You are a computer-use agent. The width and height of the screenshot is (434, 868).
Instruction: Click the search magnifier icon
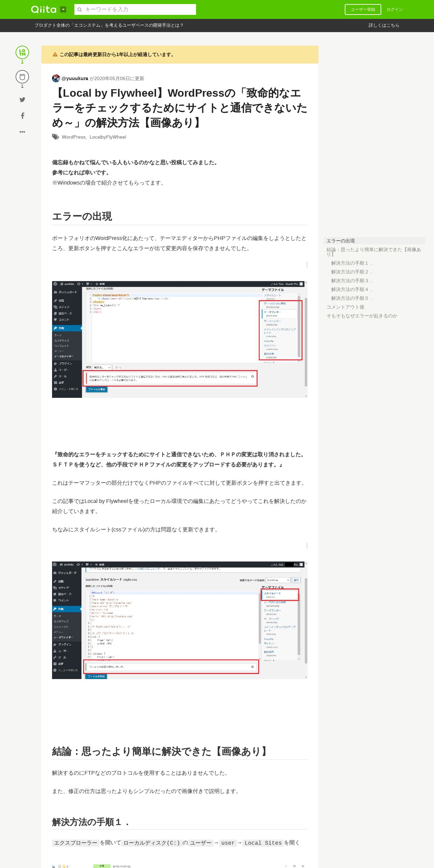pyautogui.click(x=80, y=9)
